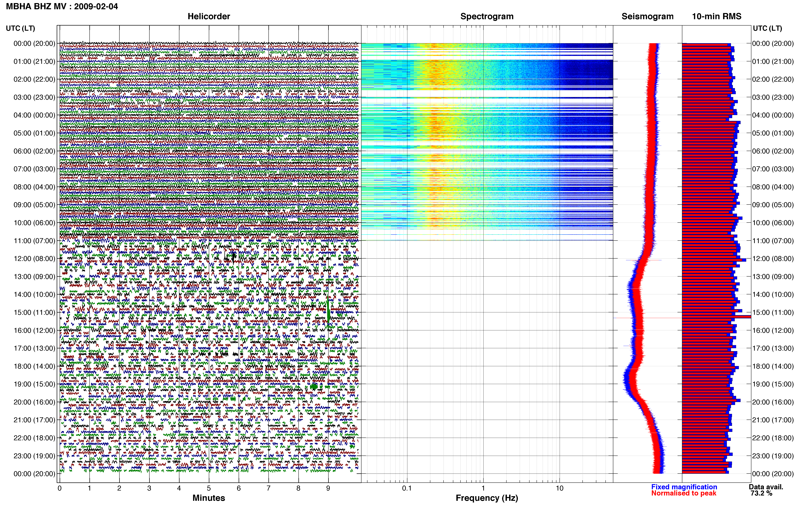Click RMS-side time label "19:00 (15:00)"
The image size is (812, 508).
tap(773, 384)
